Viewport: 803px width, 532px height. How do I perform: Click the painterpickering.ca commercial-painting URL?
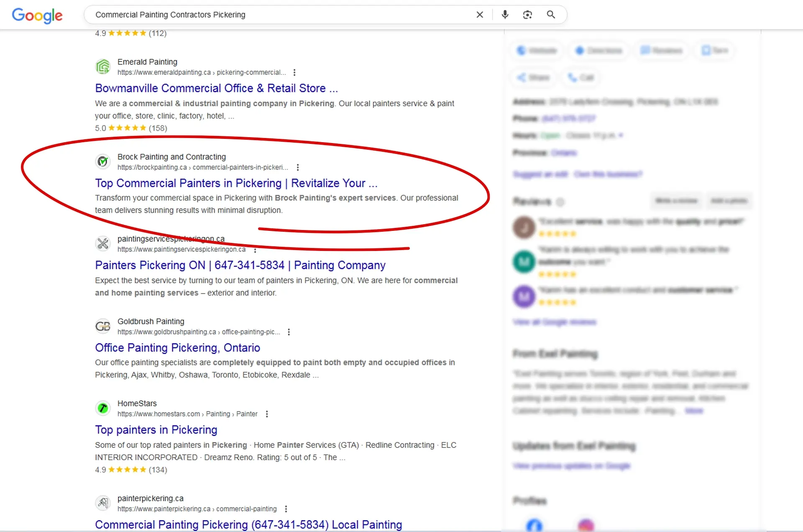click(x=197, y=509)
